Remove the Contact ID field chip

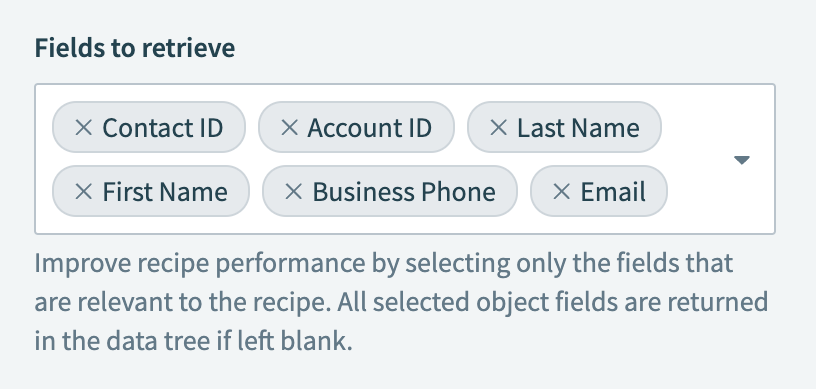[x=83, y=127]
